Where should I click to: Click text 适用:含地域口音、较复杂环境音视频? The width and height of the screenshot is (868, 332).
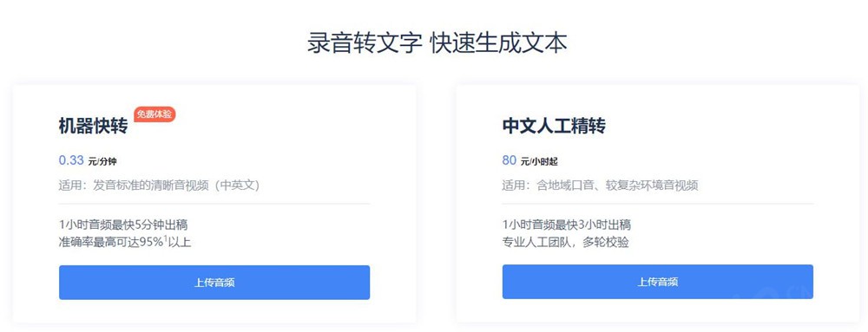click(x=600, y=186)
